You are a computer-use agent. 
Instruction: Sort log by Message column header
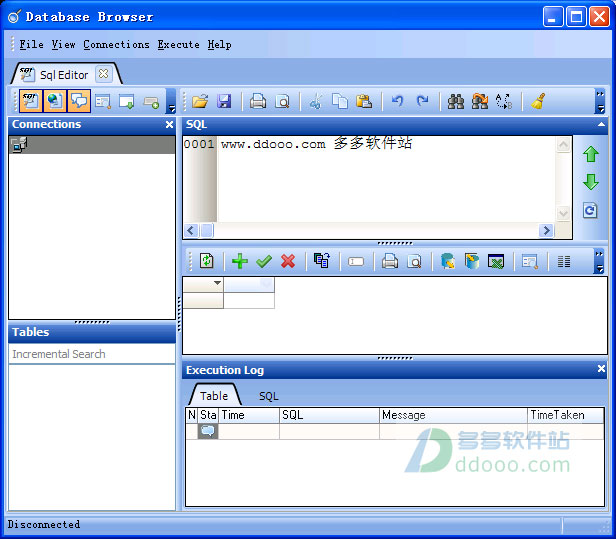pyautogui.click(x=453, y=415)
